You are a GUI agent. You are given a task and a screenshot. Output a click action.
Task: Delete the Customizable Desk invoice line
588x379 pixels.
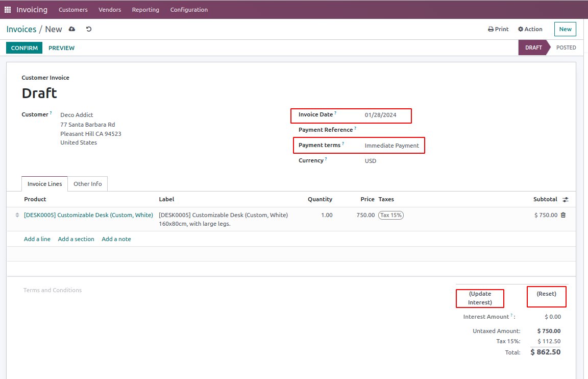click(x=563, y=215)
